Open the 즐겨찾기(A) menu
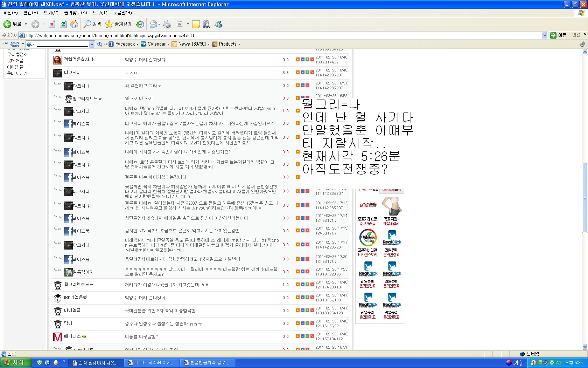The width and height of the screenshot is (588, 368). [75, 13]
